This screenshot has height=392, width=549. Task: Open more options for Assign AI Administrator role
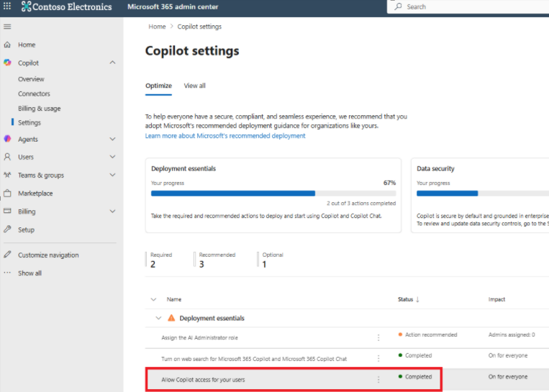(378, 338)
